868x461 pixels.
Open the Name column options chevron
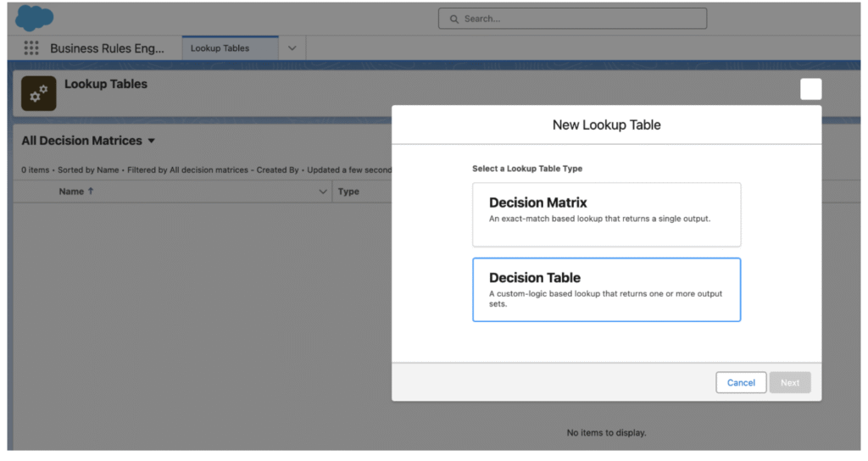tap(323, 192)
